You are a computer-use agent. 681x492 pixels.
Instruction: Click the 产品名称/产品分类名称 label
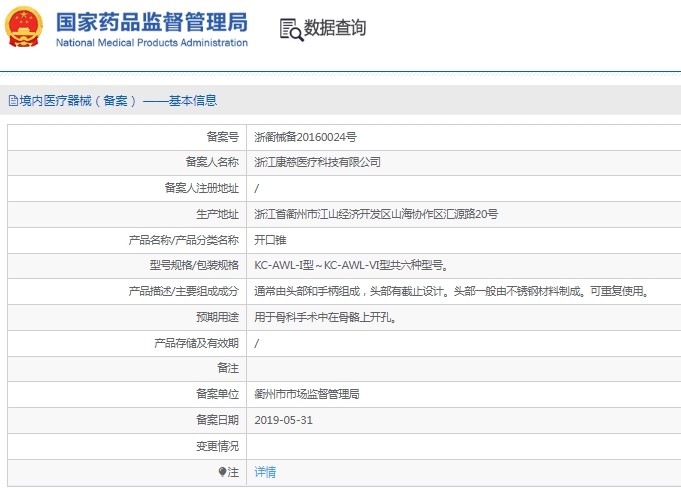pos(184,240)
